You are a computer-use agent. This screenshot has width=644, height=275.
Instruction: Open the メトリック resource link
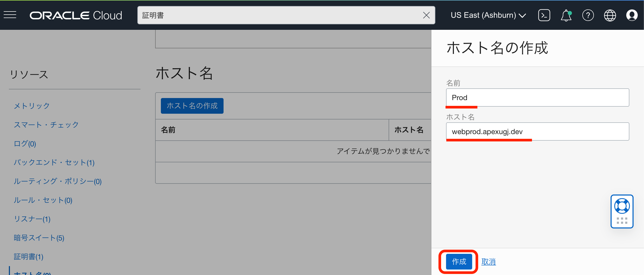pyautogui.click(x=32, y=106)
